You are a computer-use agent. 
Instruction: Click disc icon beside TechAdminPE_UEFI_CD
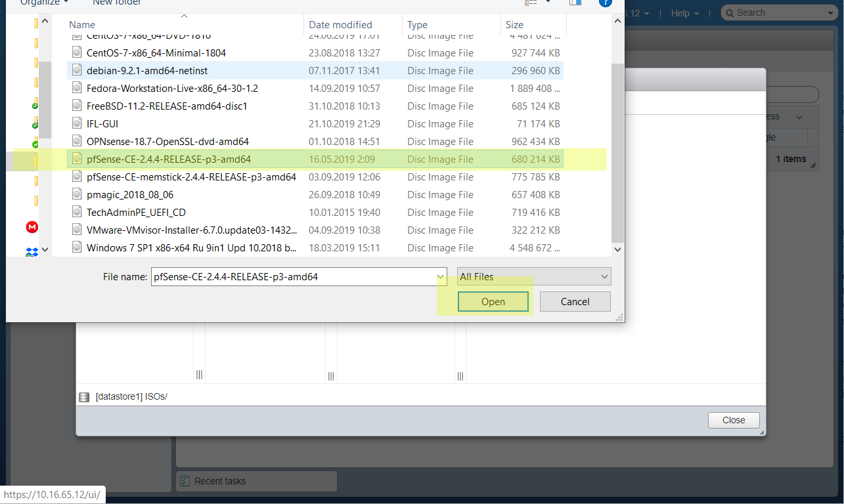click(77, 212)
